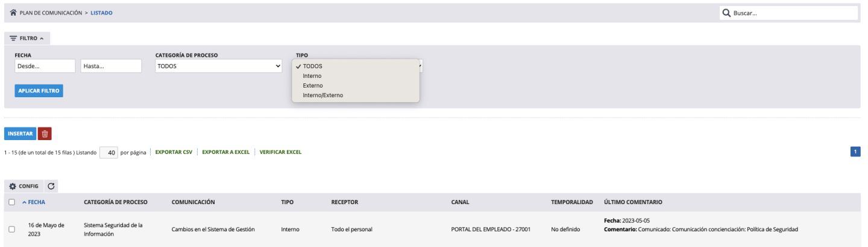Open the Categoría de Proceso dropdown
Screen dimensions: 868x247
click(219, 66)
